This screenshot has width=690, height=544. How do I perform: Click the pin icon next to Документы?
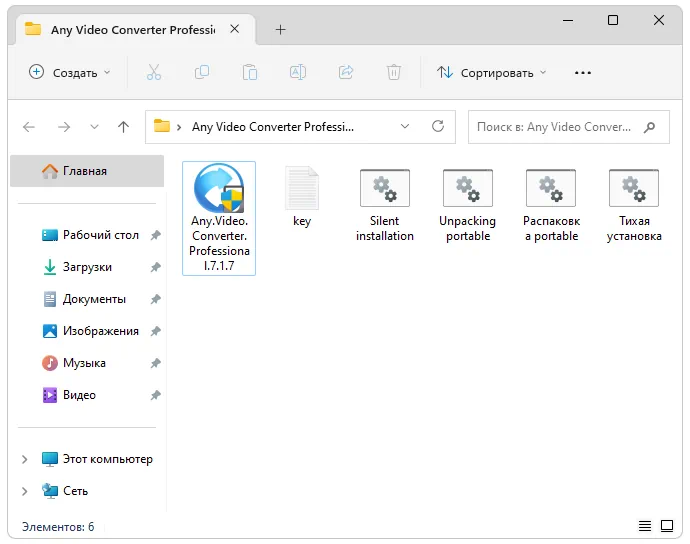[155, 299]
